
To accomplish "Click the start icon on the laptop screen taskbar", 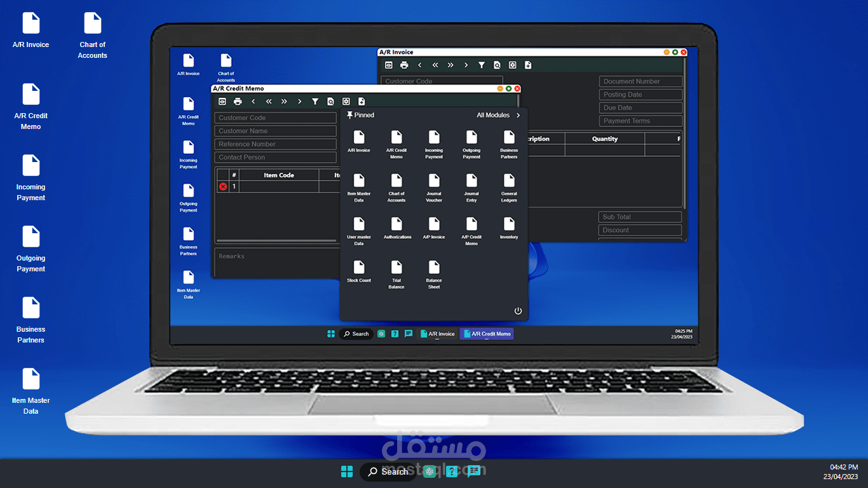I will coord(330,334).
